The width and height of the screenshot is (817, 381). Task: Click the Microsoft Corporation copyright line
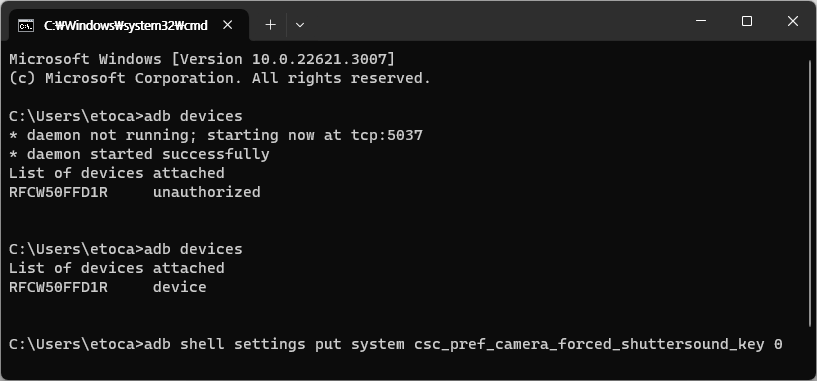coord(220,78)
